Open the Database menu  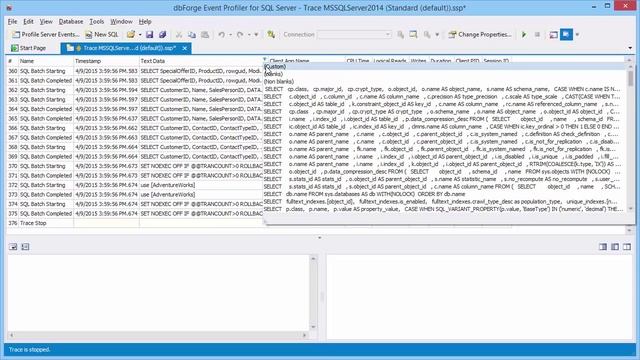click(71, 21)
